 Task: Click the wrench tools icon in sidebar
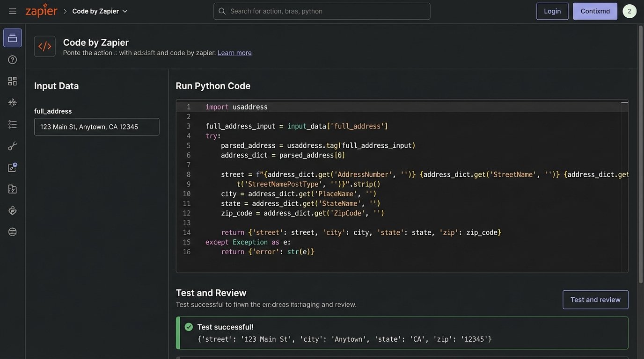[x=12, y=145]
